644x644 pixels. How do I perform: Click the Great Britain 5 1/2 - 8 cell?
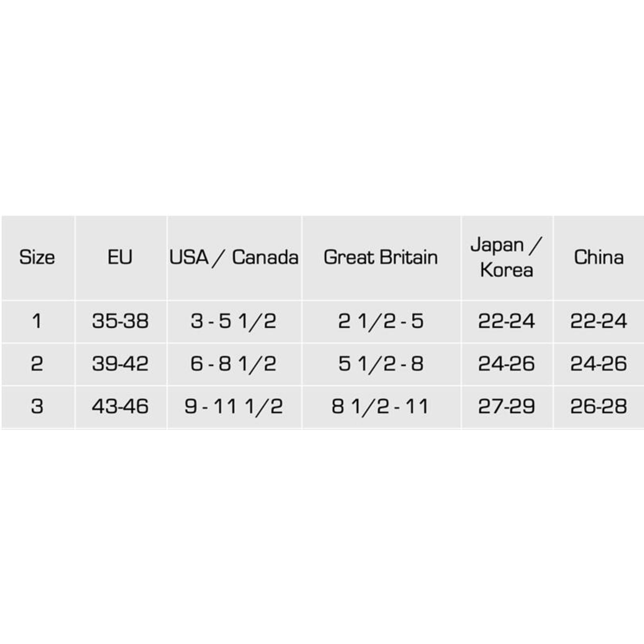click(x=381, y=363)
